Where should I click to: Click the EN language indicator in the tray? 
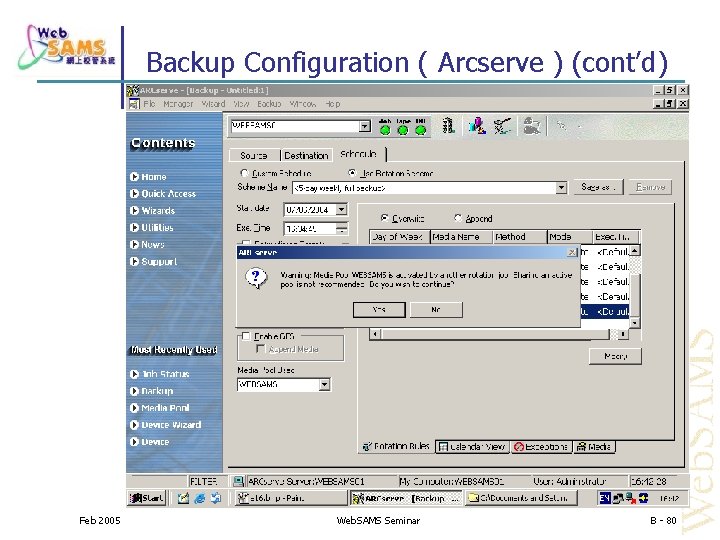pos(605,498)
